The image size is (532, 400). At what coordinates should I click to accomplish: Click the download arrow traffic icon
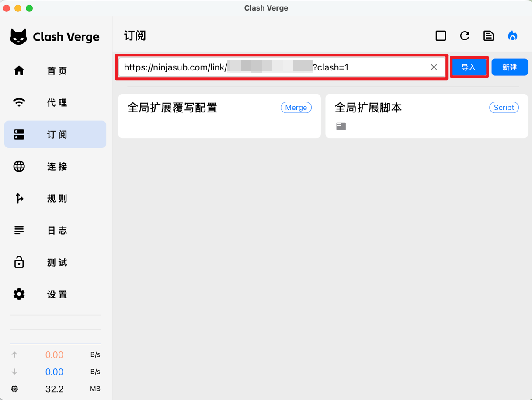[x=14, y=372]
